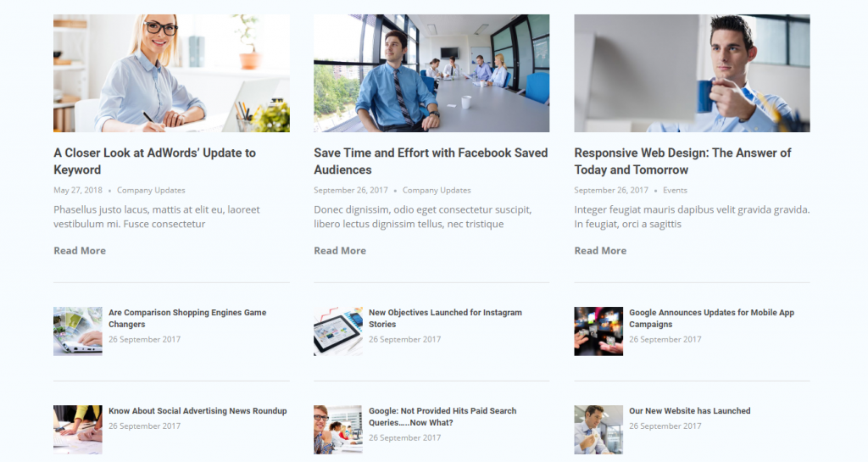Screen dimensions: 868x462
Task: Click the 'Our New Website has Launched' thumbnail
Action: coord(598,429)
